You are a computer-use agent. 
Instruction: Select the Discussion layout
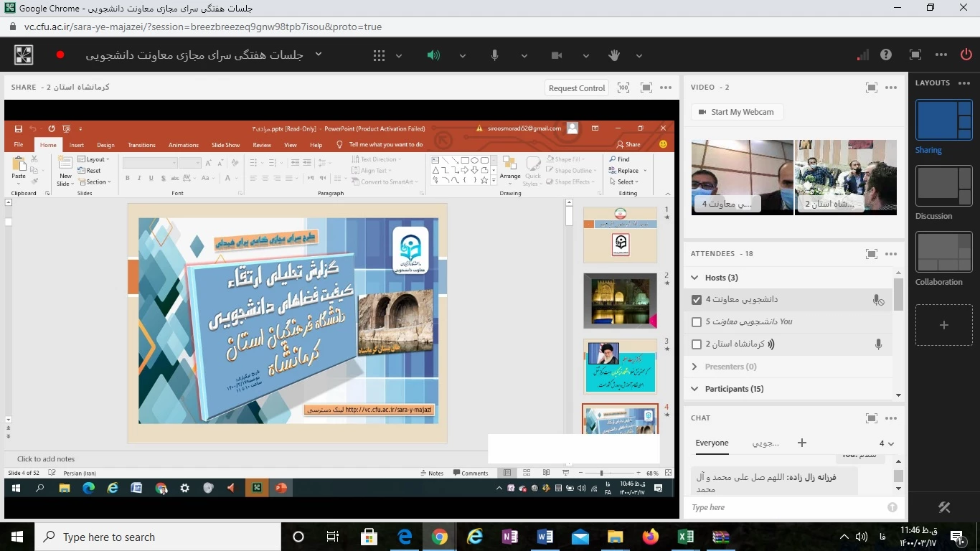pyautogui.click(x=943, y=186)
